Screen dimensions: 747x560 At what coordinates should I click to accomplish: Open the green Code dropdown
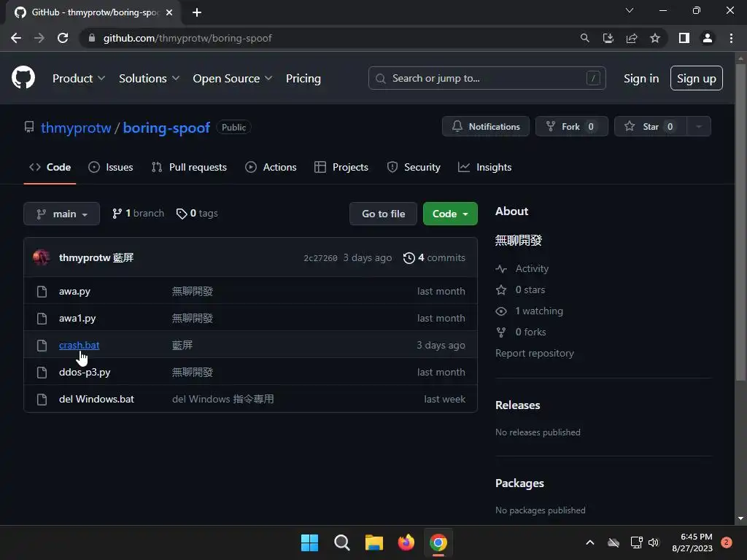click(x=450, y=214)
